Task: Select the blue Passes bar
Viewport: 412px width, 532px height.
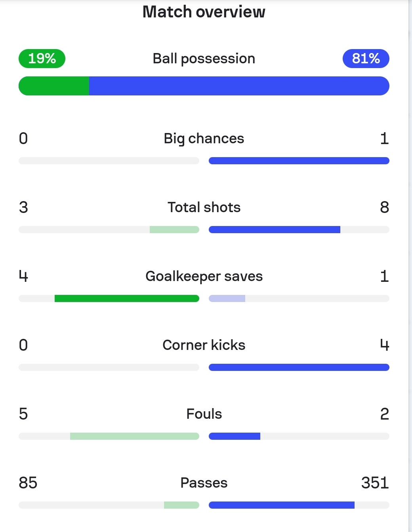Action: pyautogui.click(x=282, y=505)
